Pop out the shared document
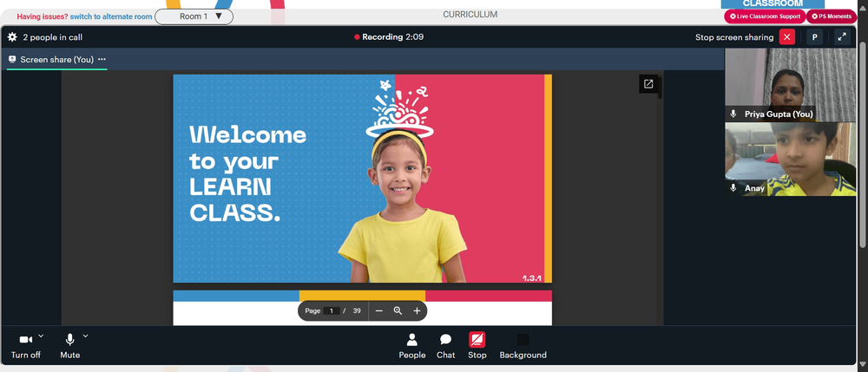The image size is (868, 372). coord(648,84)
